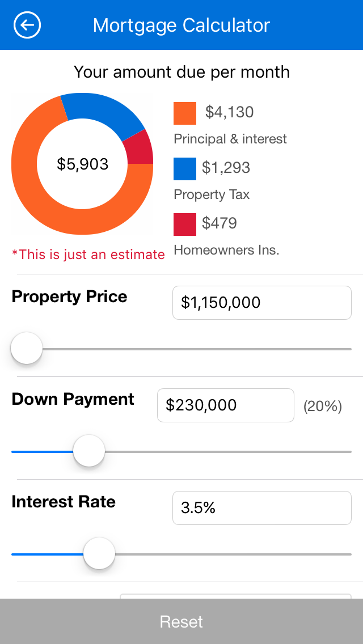
Task: Tap the back arrow icon
Action: (x=27, y=26)
